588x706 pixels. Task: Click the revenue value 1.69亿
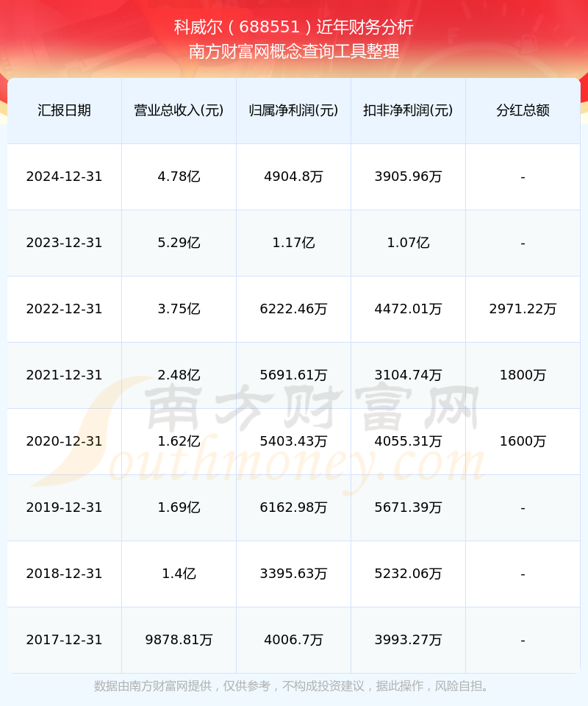[179, 507]
